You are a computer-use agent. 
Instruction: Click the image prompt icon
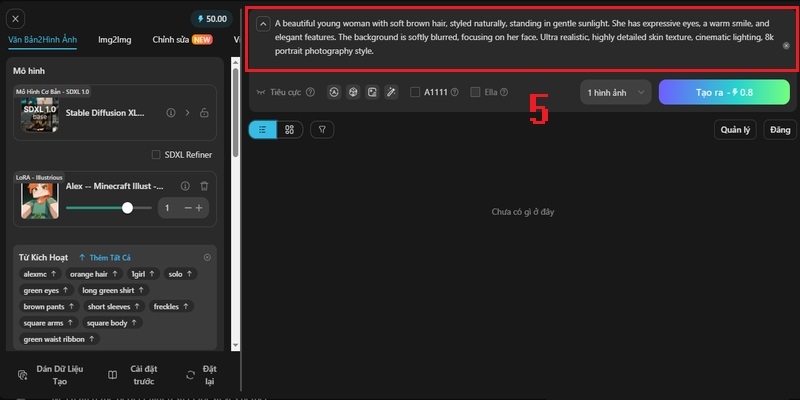tap(372, 92)
